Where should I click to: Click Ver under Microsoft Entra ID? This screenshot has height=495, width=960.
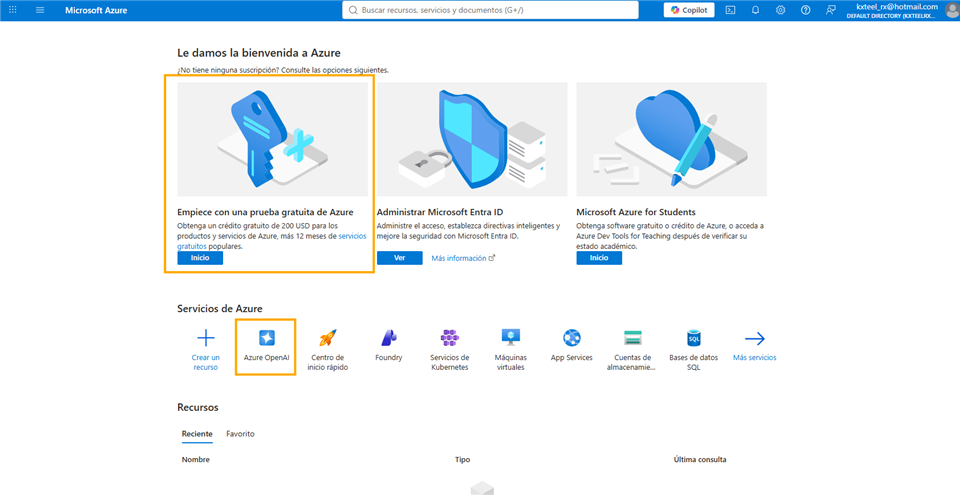400,258
